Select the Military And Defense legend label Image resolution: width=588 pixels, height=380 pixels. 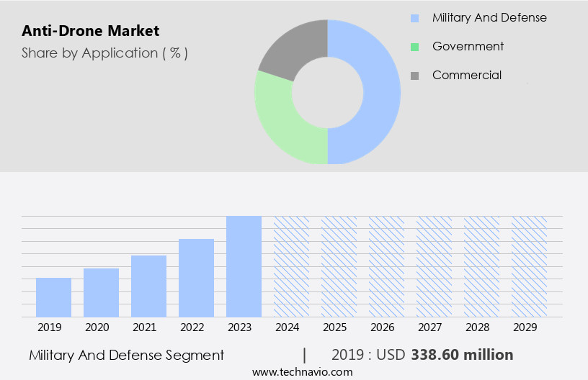click(x=489, y=17)
